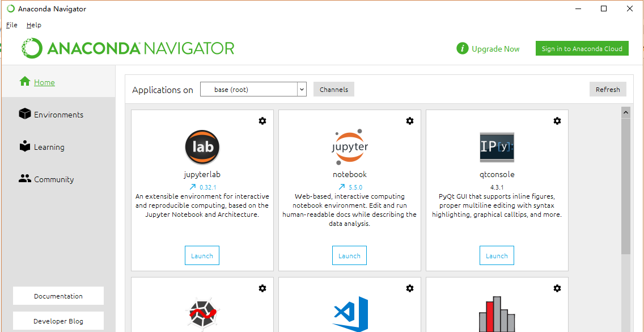Click the Learning book icon
The height and width of the screenshot is (332, 644).
point(25,146)
